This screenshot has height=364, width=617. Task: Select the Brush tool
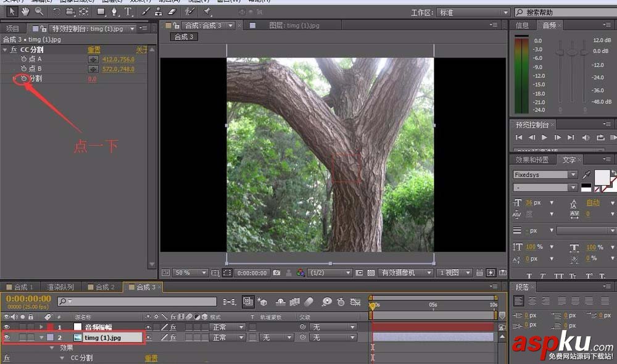146,12
